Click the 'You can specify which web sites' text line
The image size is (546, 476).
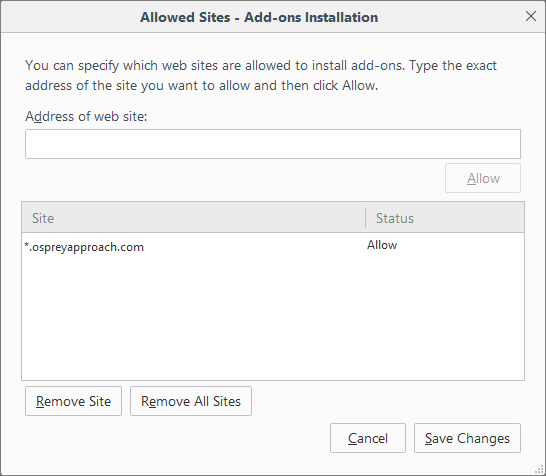tap(260, 65)
